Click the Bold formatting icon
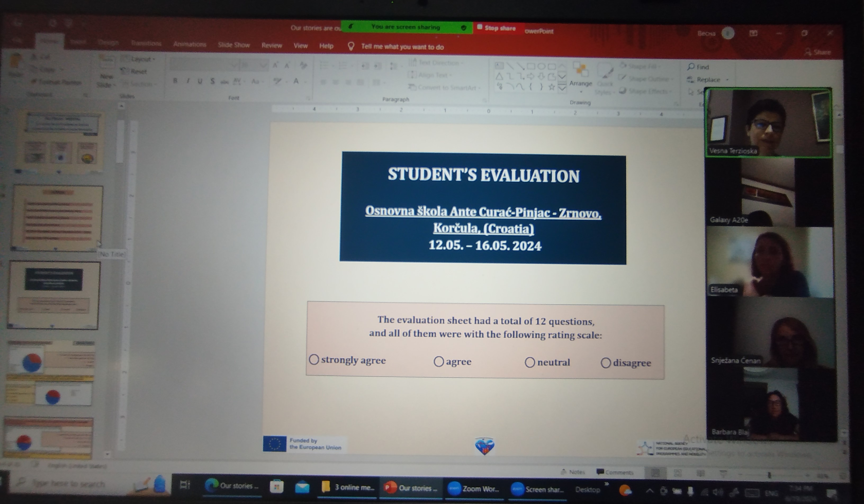 175,81
